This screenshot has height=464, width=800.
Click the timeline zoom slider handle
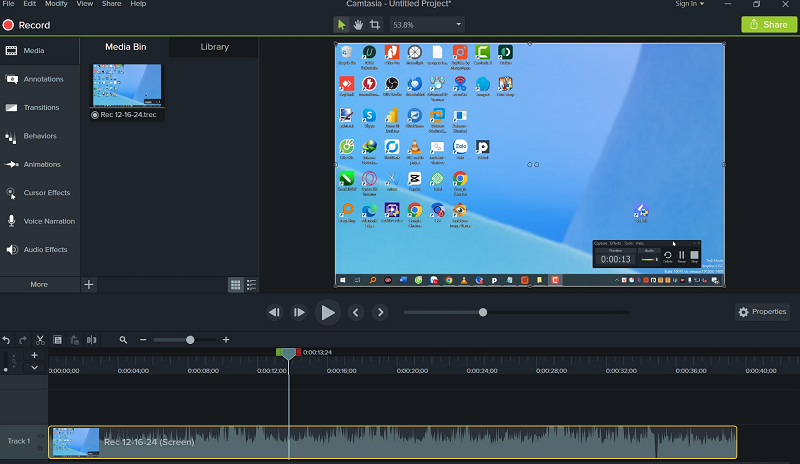click(190, 340)
